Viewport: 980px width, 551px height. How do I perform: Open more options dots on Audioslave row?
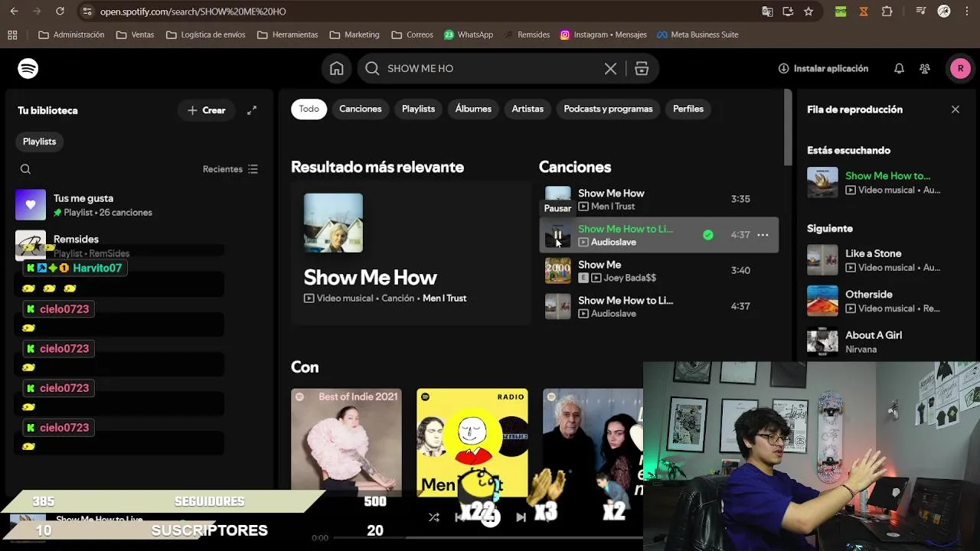click(763, 235)
